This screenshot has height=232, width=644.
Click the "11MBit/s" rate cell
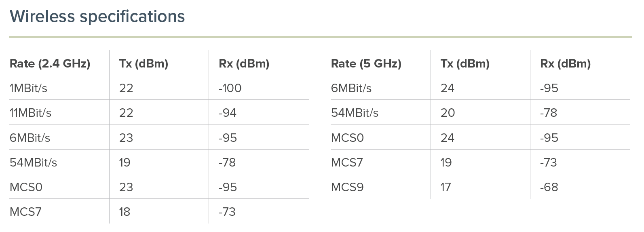click(x=30, y=113)
